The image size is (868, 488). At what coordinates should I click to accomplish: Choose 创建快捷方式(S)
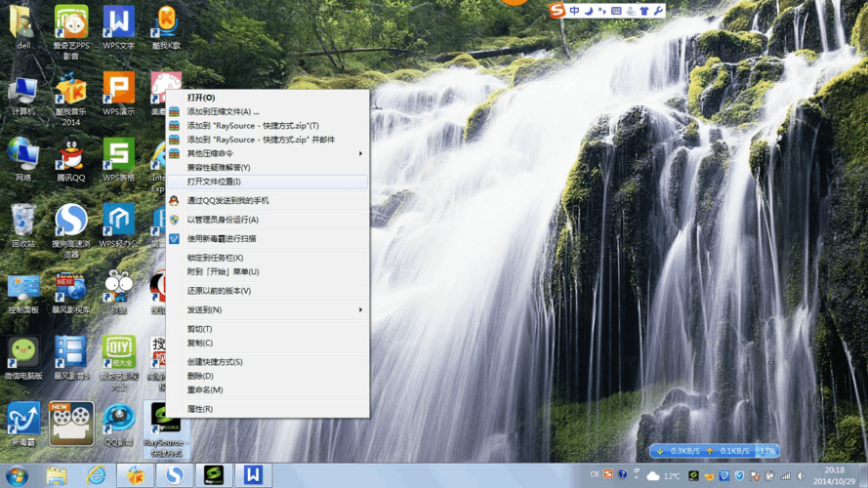point(268,362)
